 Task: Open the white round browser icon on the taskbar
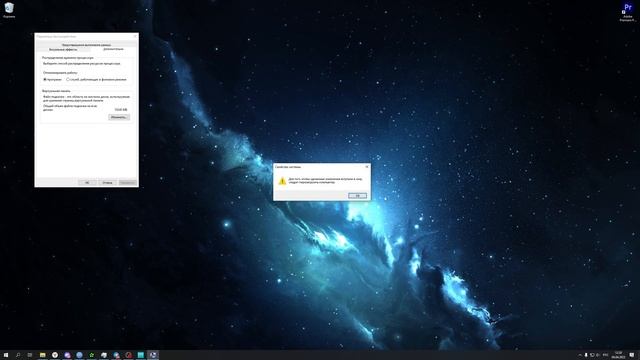pos(55,355)
